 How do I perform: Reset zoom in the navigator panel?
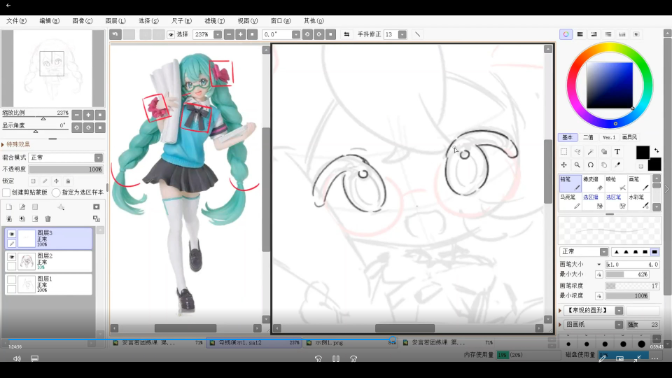[100, 115]
